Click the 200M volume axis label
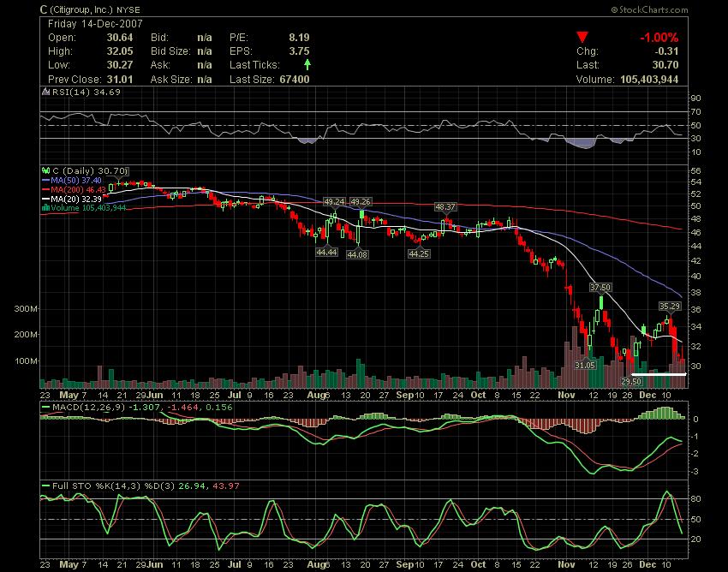The height and width of the screenshot is (572, 728). 27,334
